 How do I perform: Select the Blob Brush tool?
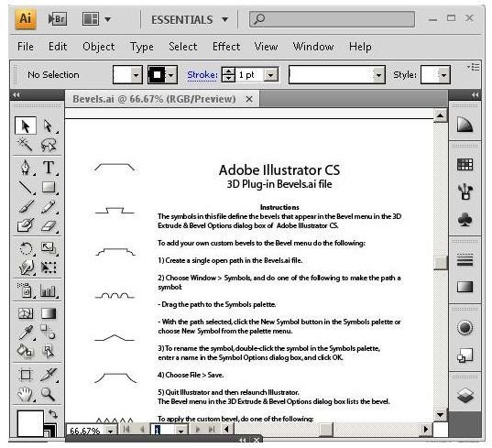(26, 225)
